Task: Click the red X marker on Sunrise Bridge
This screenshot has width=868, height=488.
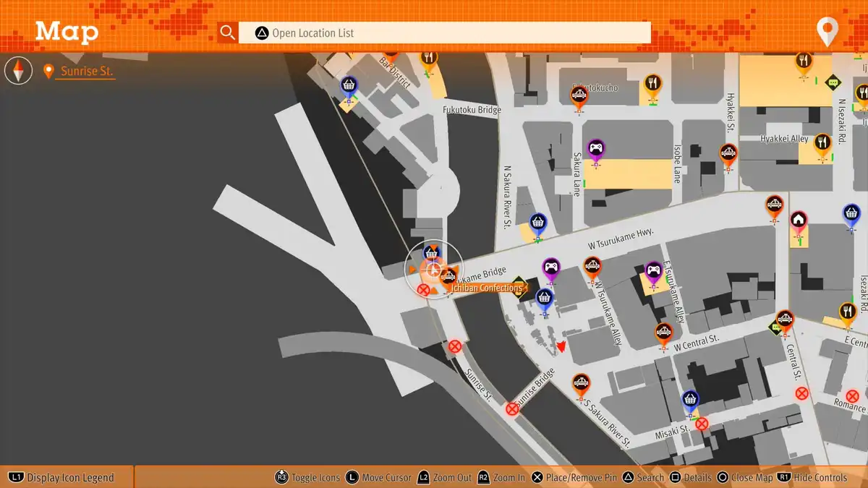Action: [x=512, y=409]
